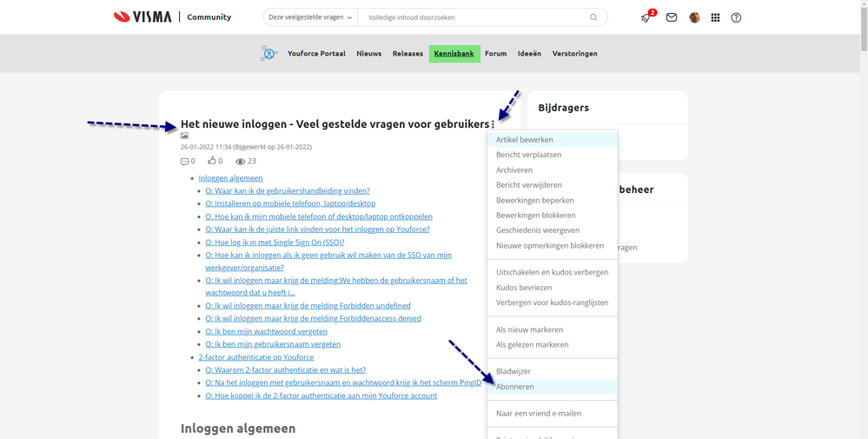Open the user profile avatar
Image resolution: width=868 pixels, height=439 pixels.
point(694,17)
